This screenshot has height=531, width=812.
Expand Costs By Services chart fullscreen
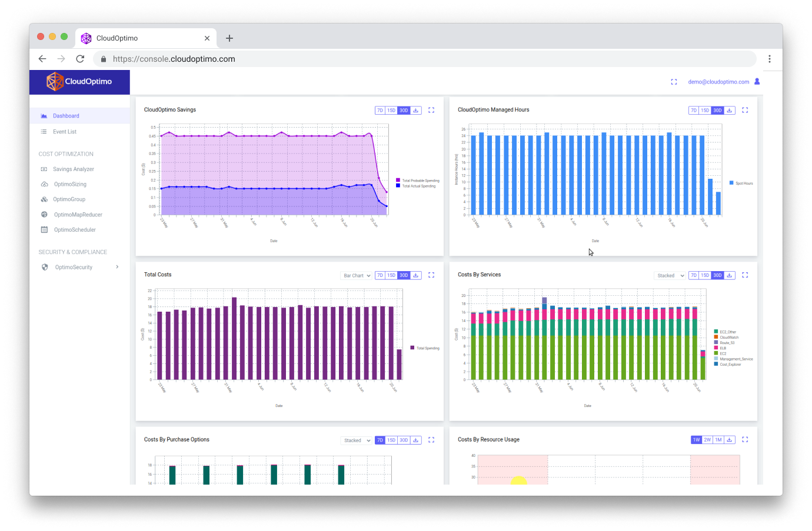745,275
